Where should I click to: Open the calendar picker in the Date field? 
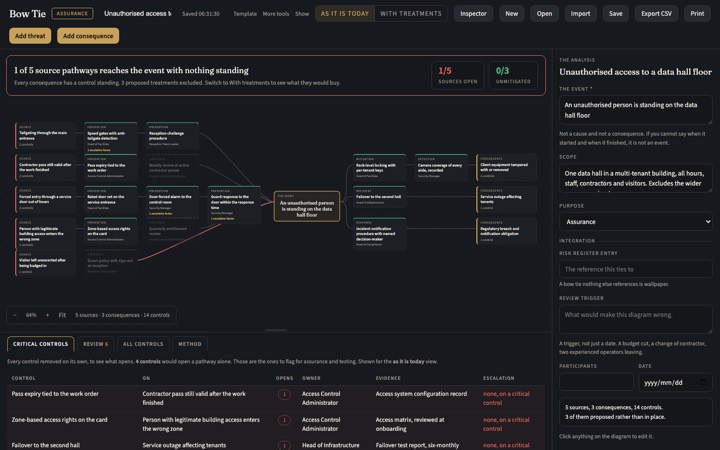tap(703, 382)
